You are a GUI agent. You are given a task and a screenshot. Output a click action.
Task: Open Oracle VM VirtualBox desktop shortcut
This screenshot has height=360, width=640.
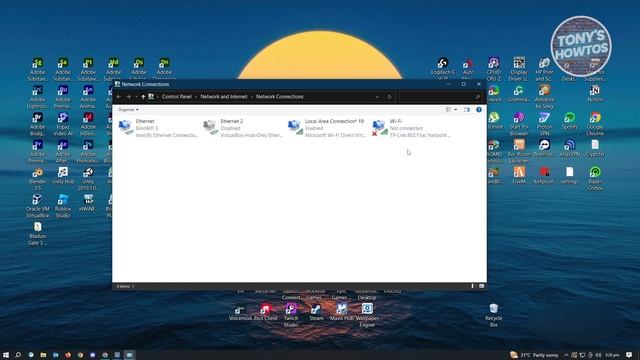point(38,205)
